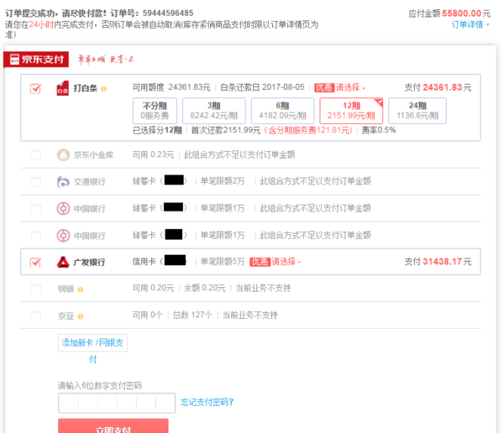Image resolution: width=504 pixels, height=433 pixels.
Task: Click 单笔限额5万 text in 广发银行 row
Action: pyautogui.click(x=223, y=262)
